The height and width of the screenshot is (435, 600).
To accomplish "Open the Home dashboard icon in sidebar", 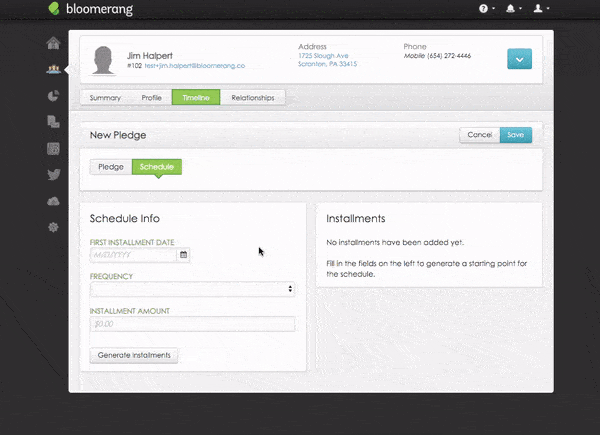I will [x=53, y=43].
